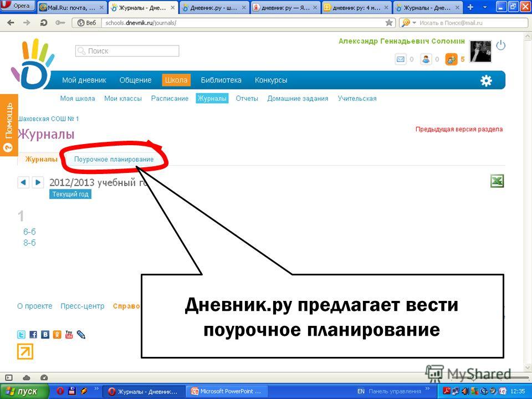532x399 pixels.
Task: Go back with browser back arrow
Action: pos(11,23)
